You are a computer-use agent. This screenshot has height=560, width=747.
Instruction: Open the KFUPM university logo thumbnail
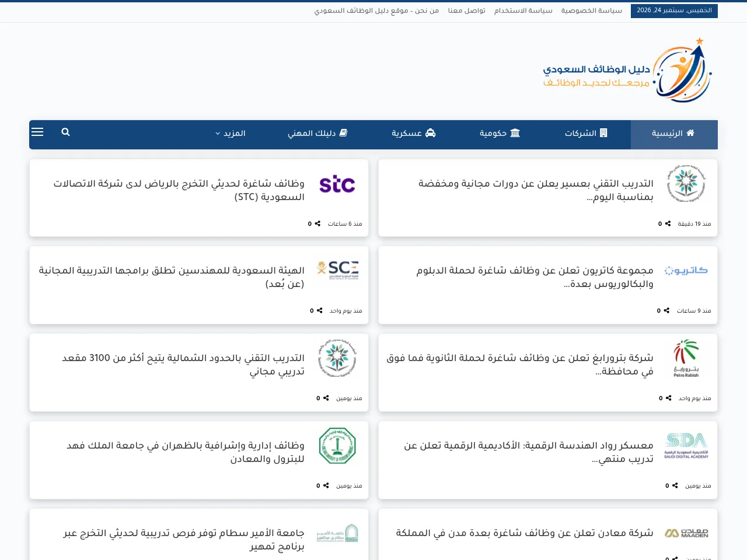point(337,446)
